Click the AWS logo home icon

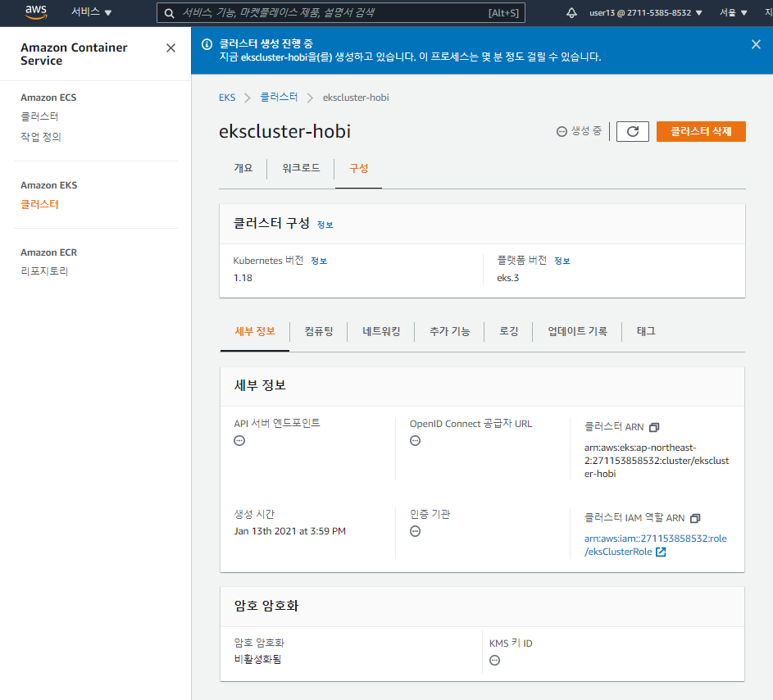[36, 12]
